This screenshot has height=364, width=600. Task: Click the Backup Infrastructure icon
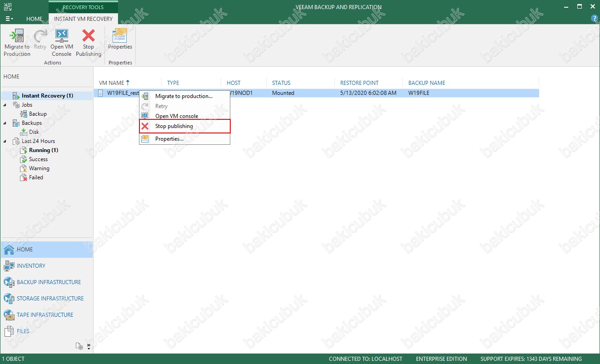[9, 282]
